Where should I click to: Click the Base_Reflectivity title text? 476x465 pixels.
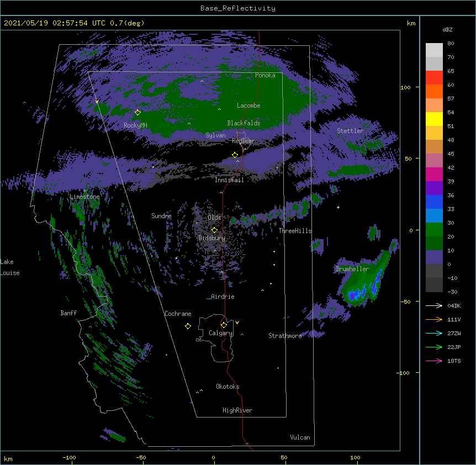pos(238,8)
